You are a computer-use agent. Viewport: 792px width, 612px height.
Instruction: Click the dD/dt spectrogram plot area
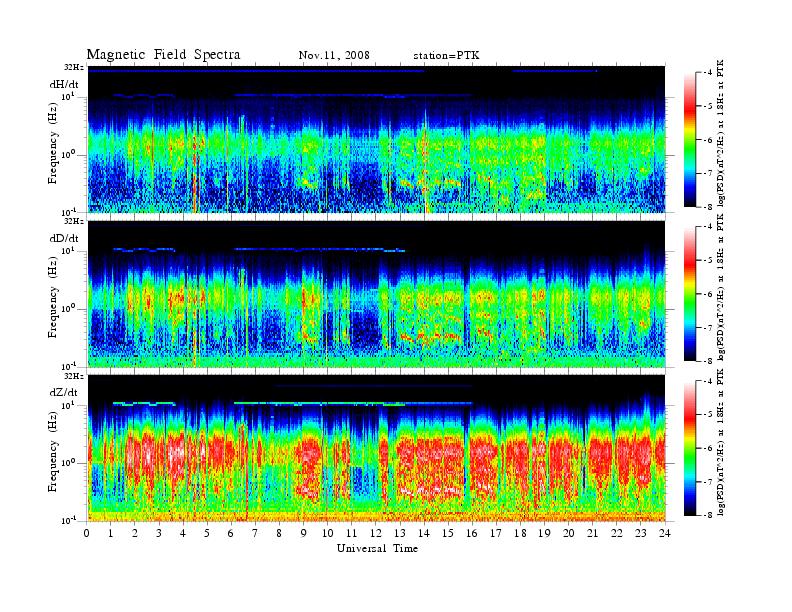pos(377,293)
